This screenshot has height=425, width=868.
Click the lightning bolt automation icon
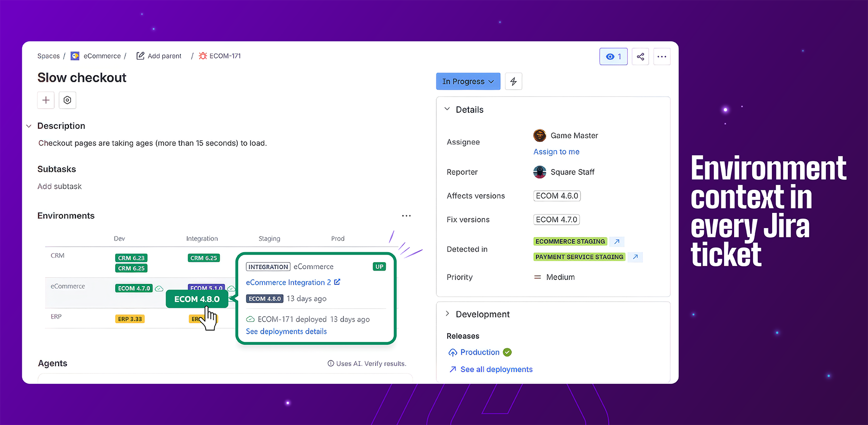point(513,81)
